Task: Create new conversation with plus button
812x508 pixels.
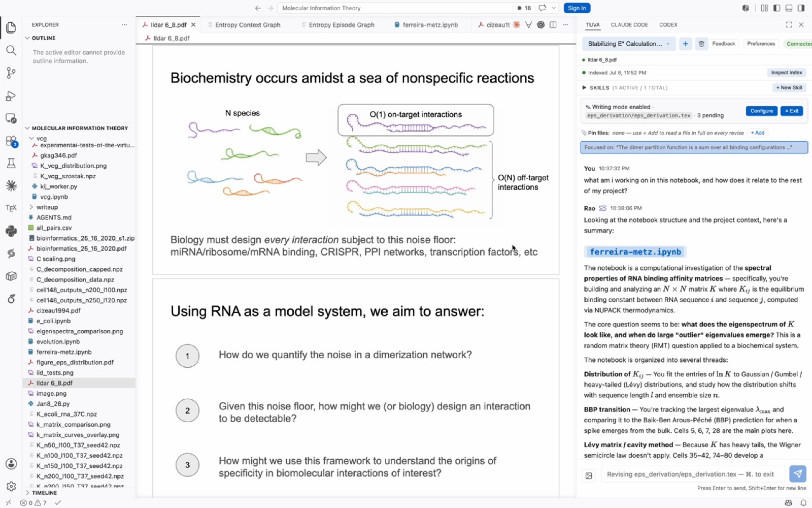Action: pyautogui.click(x=685, y=44)
